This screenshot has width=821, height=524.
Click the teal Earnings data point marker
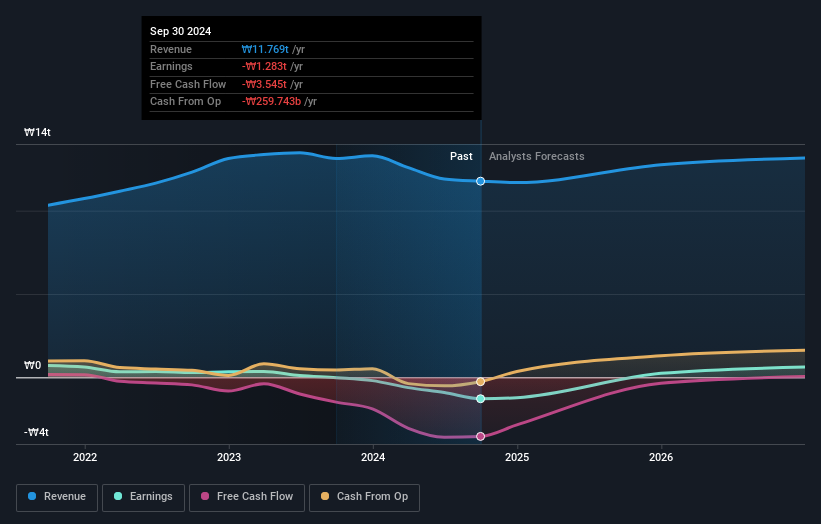tap(480, 399)
